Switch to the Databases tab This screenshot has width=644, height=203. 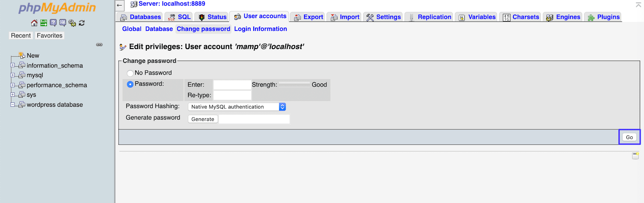click(140, 17)
